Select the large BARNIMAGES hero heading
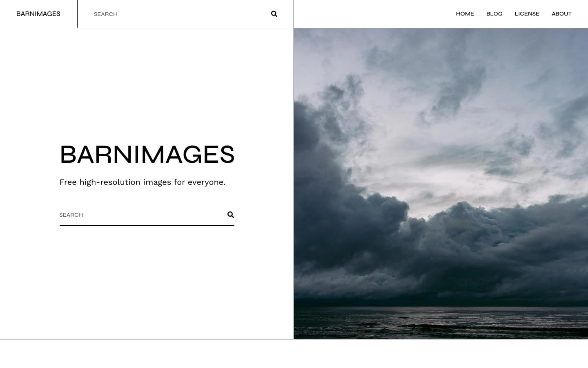This screenshot has height=368, width=588. click(x=147, y=154)
